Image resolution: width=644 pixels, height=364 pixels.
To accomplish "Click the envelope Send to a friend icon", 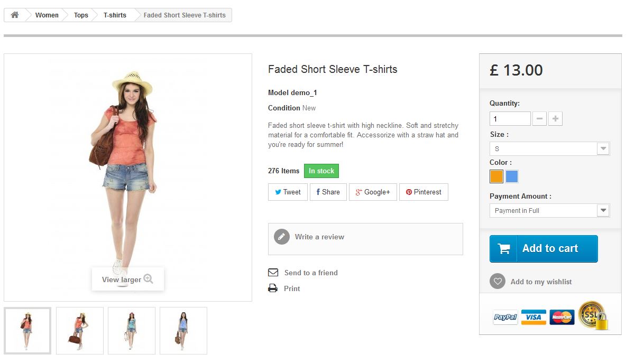I will pos(273,273).
